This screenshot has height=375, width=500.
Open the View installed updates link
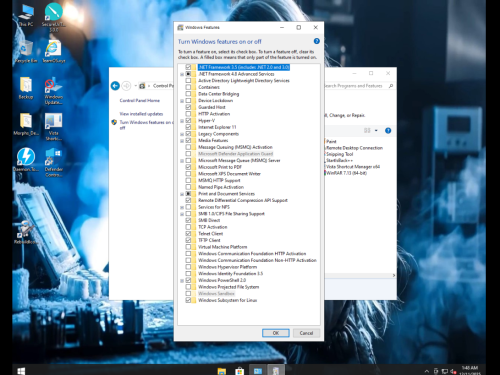pyautogui.click(x=141, y=114)
